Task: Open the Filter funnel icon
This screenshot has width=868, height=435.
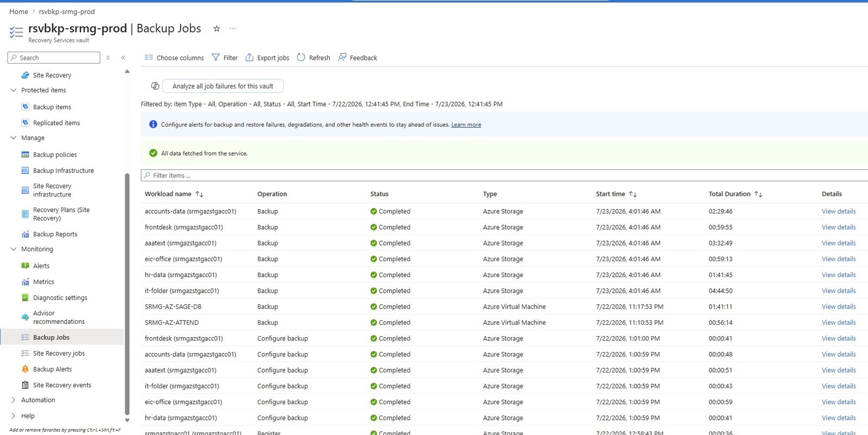Action: (216, 58)
